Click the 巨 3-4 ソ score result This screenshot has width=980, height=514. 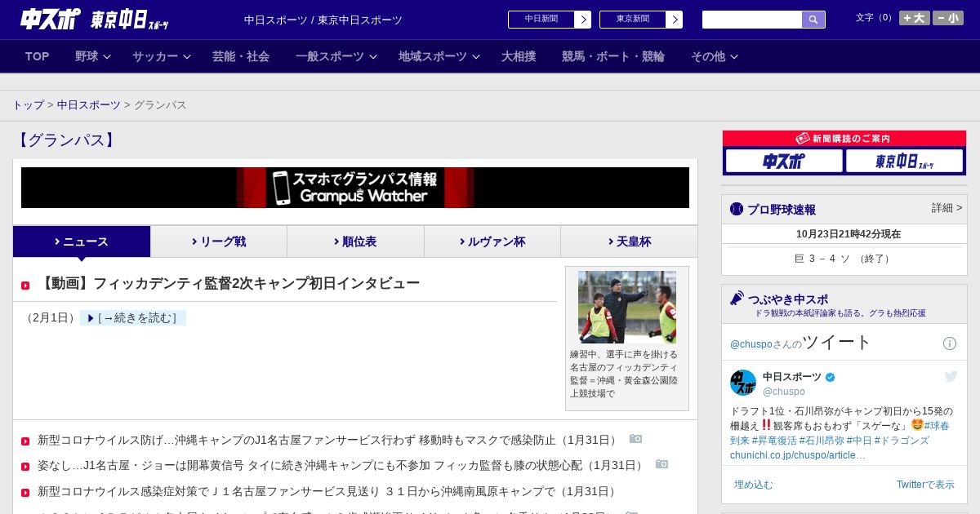click(x=844, y=259)
